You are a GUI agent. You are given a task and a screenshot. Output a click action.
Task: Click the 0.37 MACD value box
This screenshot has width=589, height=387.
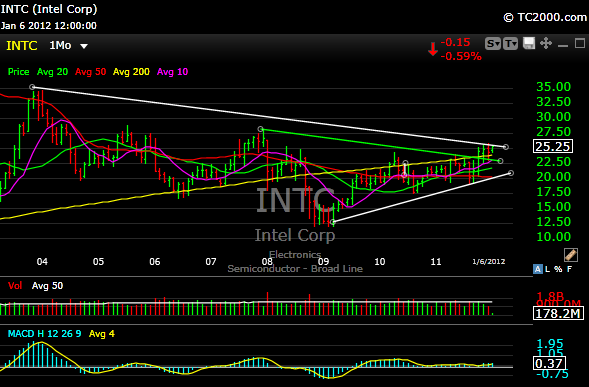(x=549, y=363)
